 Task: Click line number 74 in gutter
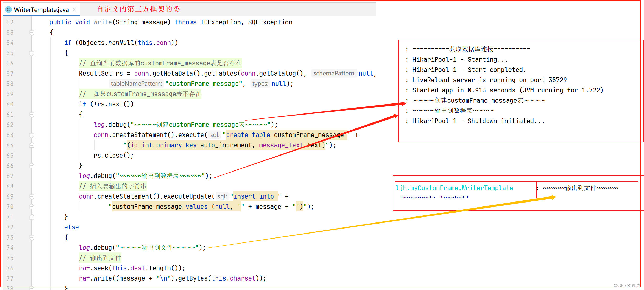[x=10, y=248]
